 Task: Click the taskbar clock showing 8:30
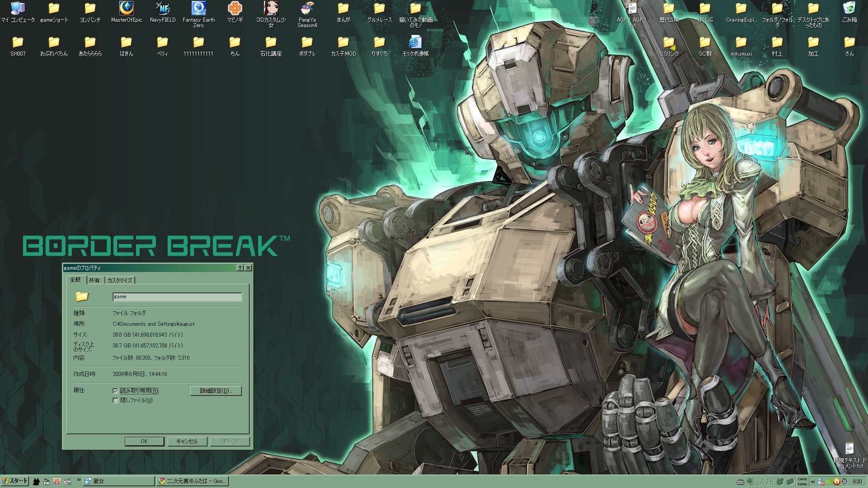click(857, 482)
